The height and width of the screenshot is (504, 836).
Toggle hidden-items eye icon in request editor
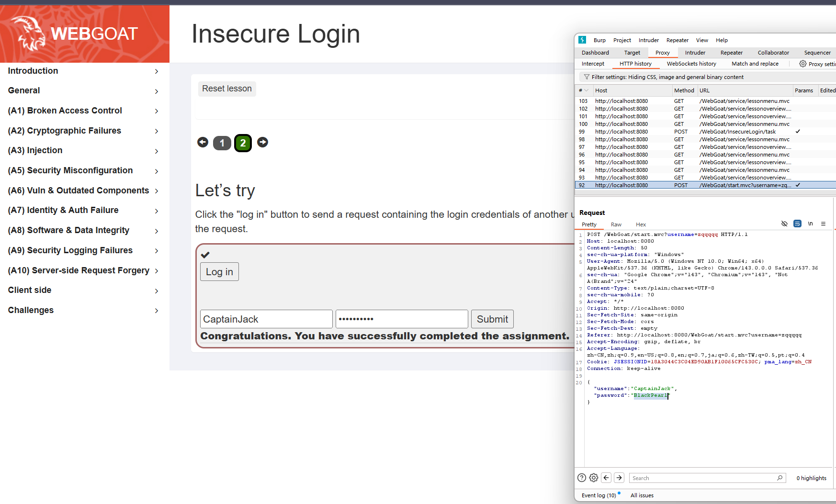tap(784, 224)
